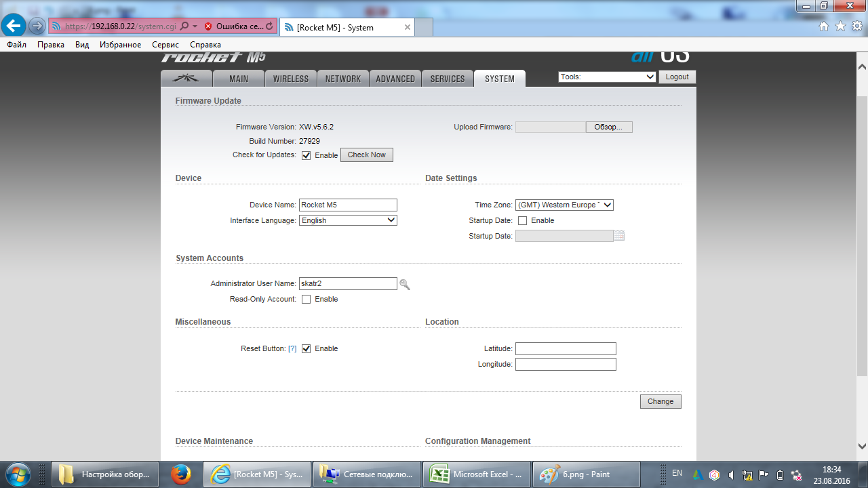868x488 pixels.
Task: Open the folder window in taskbar
Action: point(105,474)
